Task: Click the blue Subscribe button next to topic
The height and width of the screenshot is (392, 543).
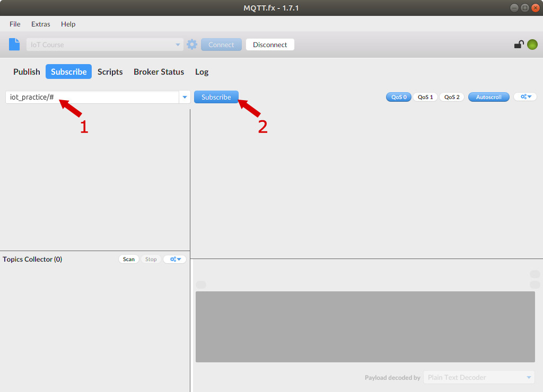Action: [216, 97]
